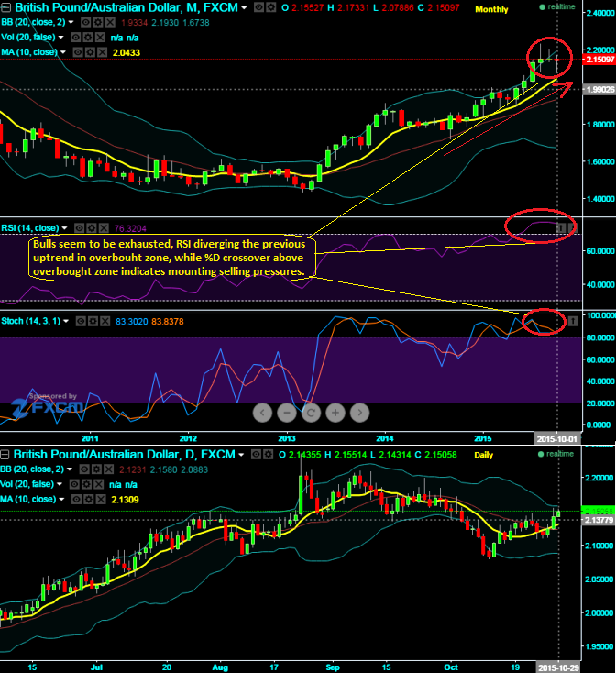Open the Sponsored by FXCM logo link
Screen dimensions: 616x673
pyautogui.click(x=47, y=404)
